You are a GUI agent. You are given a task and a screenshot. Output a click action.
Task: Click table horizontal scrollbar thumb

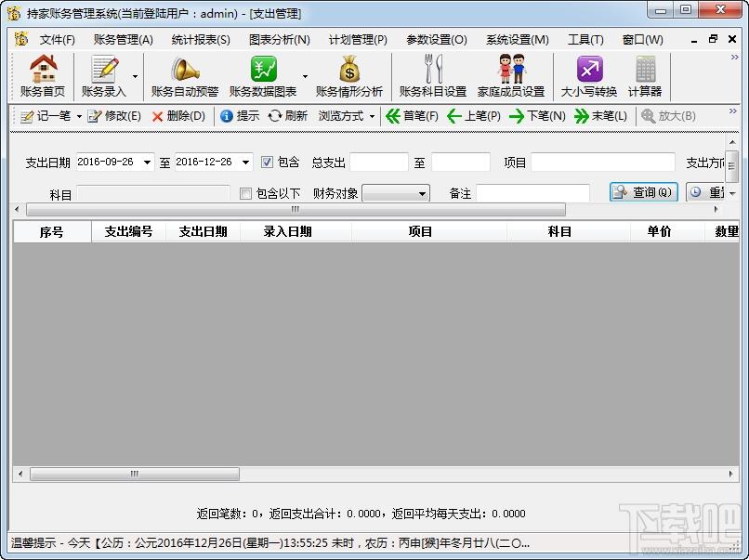tap(135, 474)
